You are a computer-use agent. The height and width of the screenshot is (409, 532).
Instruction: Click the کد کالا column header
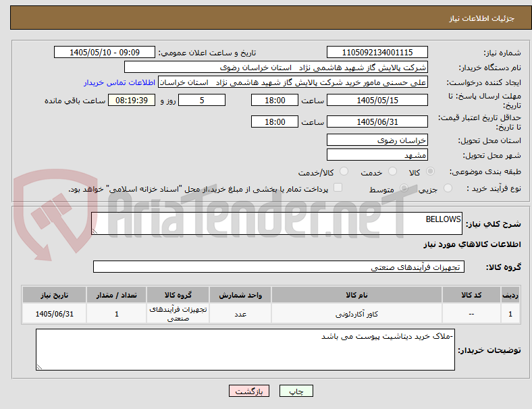[471, 295]
